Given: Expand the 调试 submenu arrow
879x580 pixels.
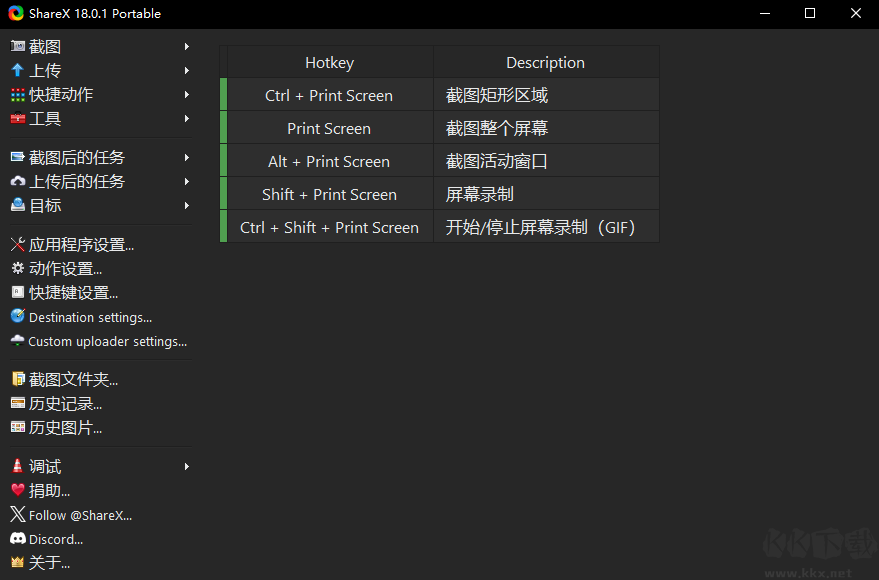Looking at the screenshot, I should (187, 466).
